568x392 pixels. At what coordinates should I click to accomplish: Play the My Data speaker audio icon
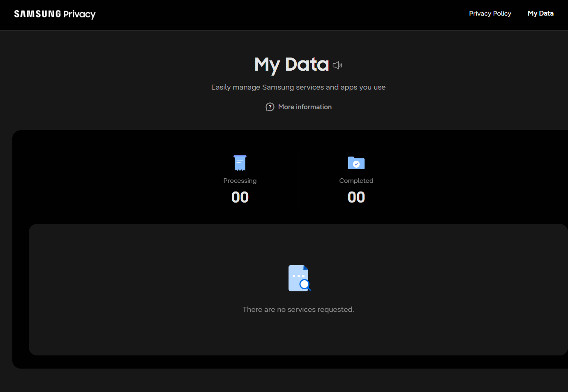(337, 65)
